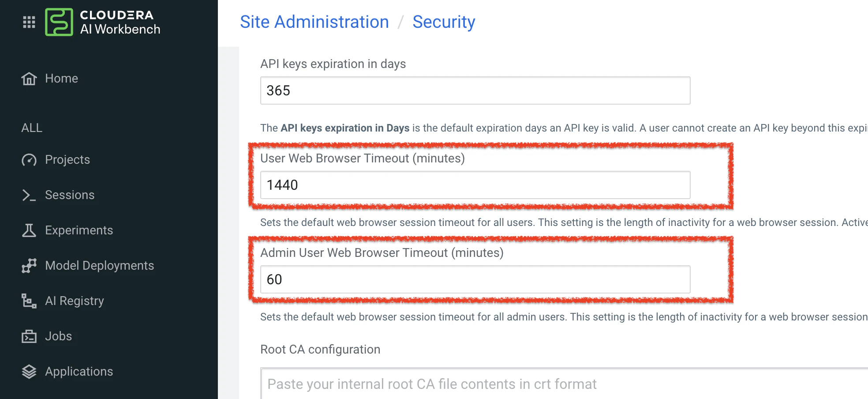Click the Jobs icon

(29, 336)
